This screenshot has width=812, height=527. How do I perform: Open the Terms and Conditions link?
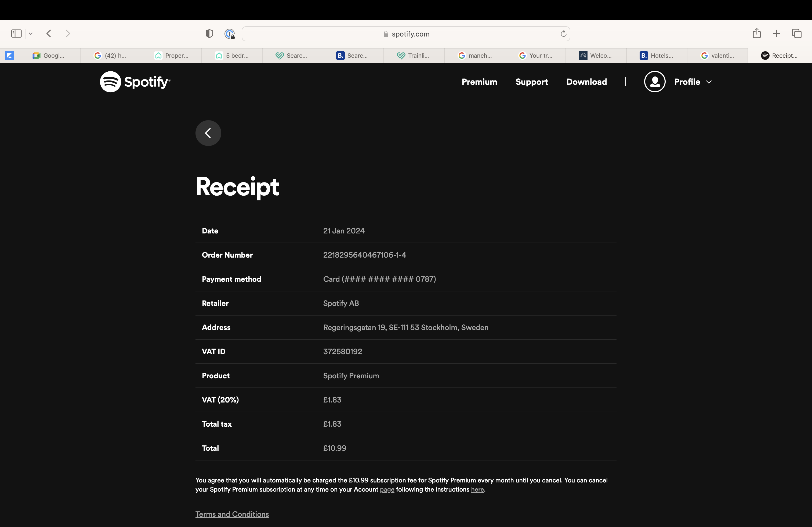click(232, 514)
